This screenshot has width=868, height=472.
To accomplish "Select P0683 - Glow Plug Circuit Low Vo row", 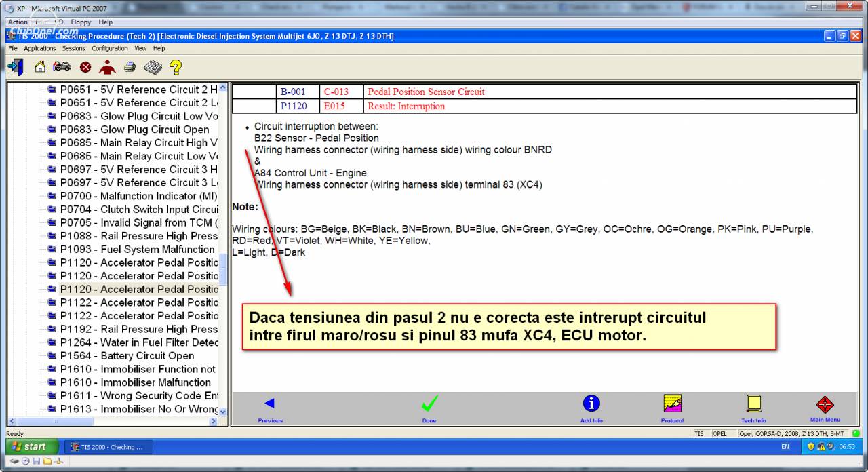I will (x=138, y=116).
